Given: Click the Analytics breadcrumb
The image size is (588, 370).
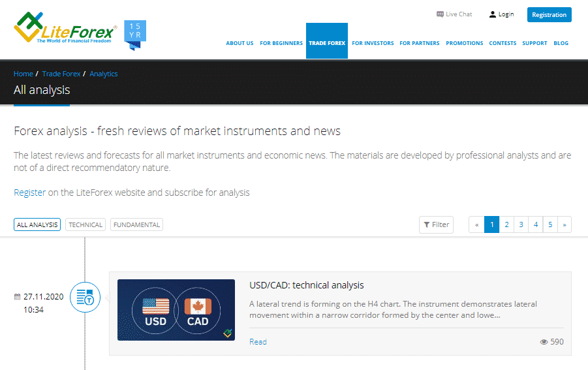Looking at the screenshot, I should (x=104, y=74).
